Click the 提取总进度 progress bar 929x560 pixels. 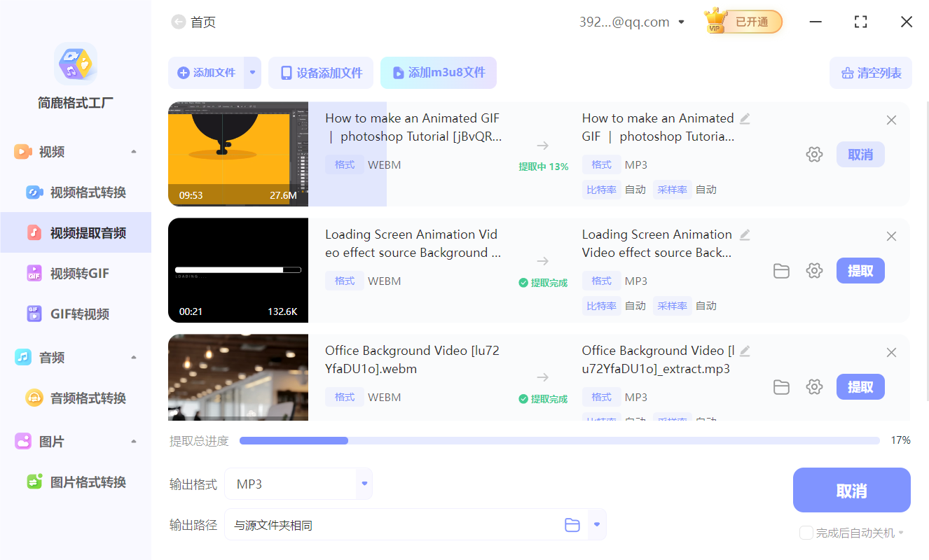559,440
